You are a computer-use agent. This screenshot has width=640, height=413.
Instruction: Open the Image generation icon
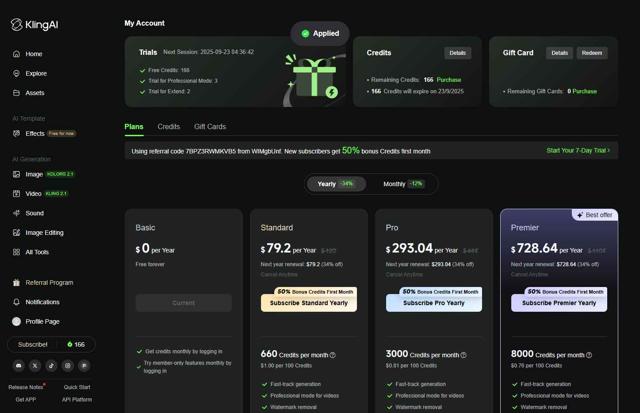click(16, 174)
